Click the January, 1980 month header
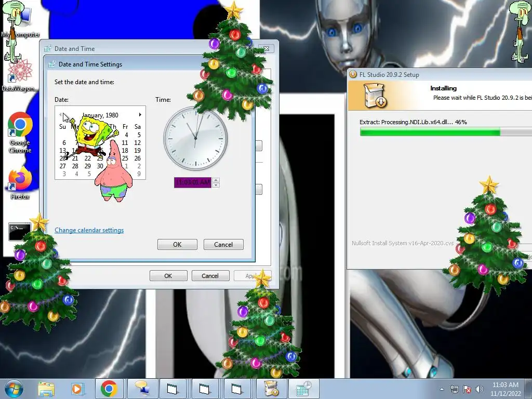 click(x=100, y=115)
